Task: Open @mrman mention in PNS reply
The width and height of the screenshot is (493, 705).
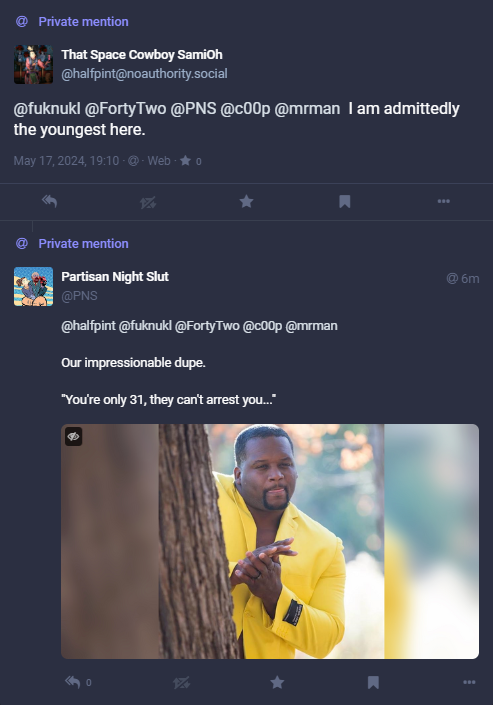Action: click(311, 326)
